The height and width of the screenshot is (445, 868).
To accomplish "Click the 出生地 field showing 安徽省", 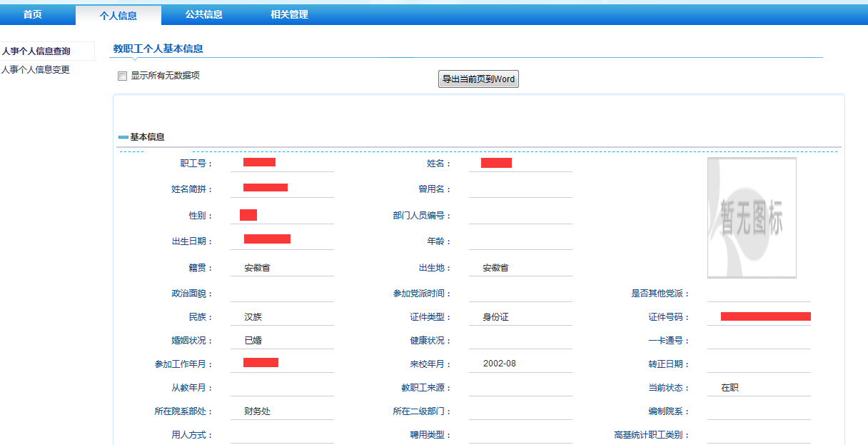I will click(x=520, y=268).
